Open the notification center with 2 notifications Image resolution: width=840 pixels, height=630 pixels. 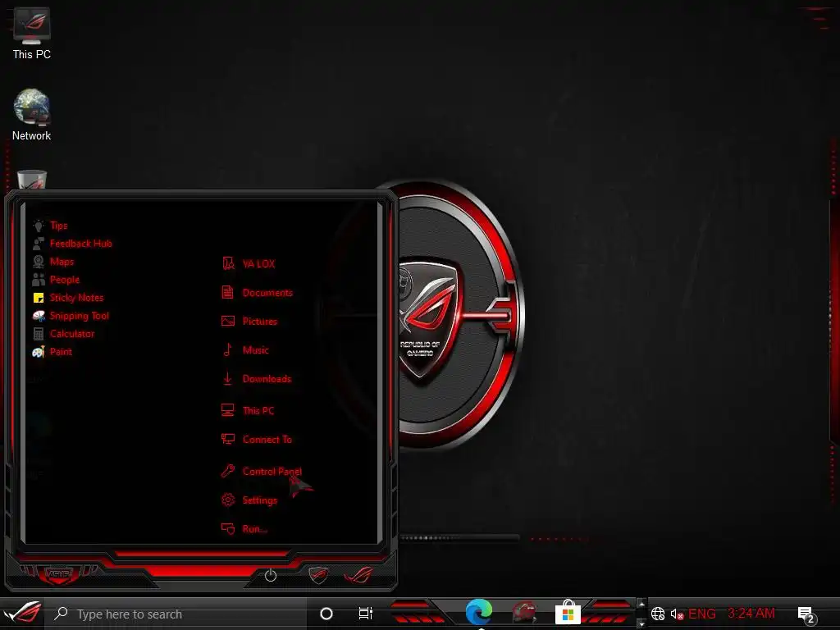807,614
